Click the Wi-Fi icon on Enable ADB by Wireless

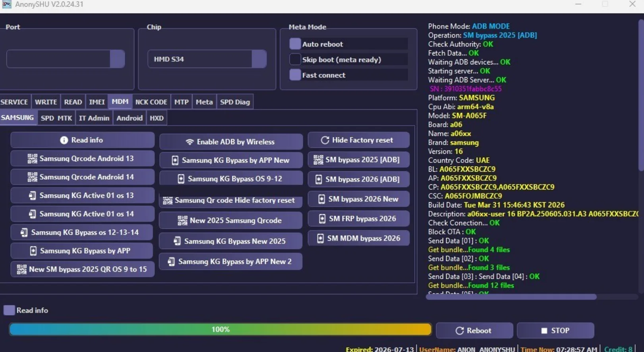pos(190,142)
